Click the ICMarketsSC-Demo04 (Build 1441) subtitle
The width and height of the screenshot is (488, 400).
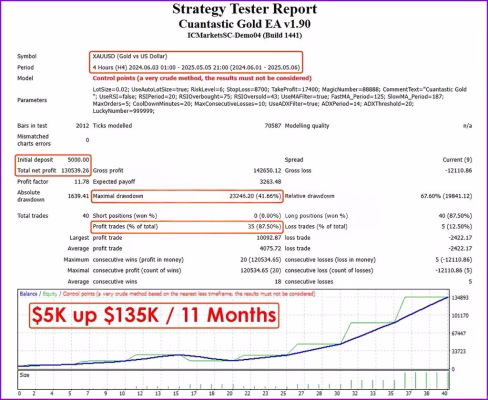[x=245, y=35]
